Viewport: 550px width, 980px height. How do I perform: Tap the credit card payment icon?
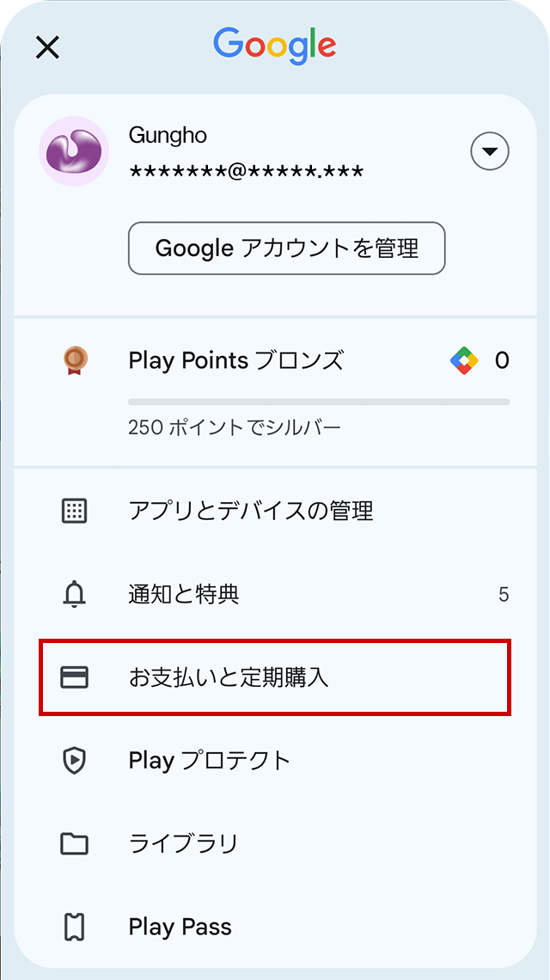pos(75,677)
